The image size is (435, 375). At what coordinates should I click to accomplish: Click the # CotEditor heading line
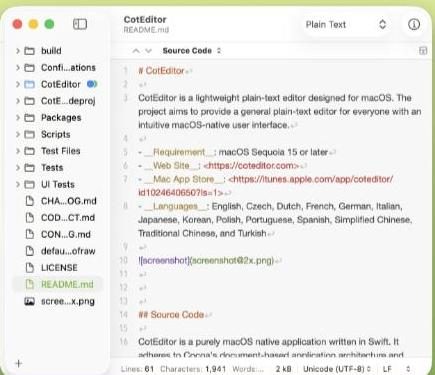(x=161, y=71)
